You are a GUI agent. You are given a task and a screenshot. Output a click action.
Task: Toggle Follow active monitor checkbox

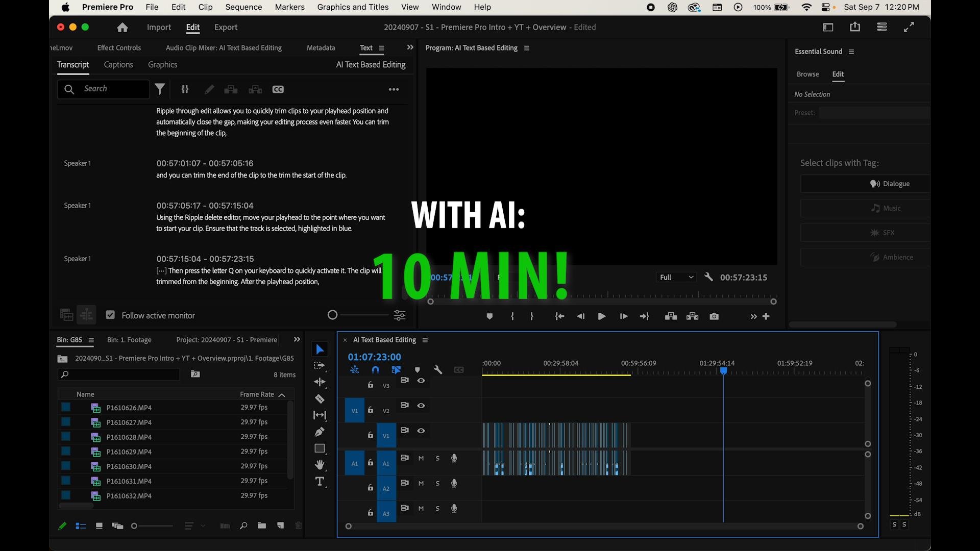pyautogui.click(x=110, y=315)
